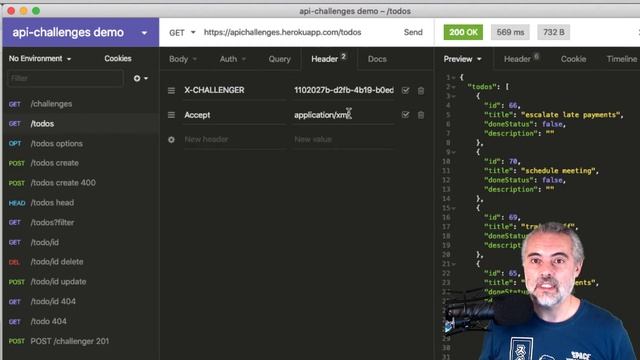
Task: Click the 732 B response size badge
Action: pos(553,32)
